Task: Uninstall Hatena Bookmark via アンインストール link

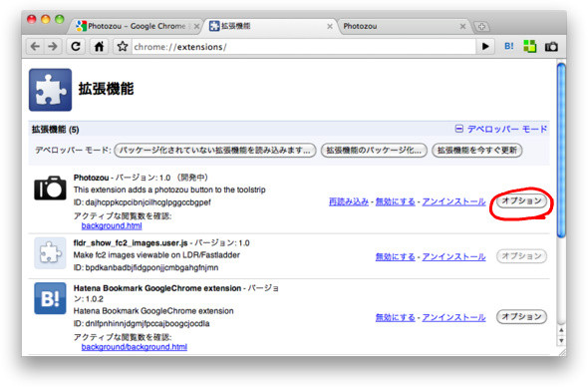Action: coord(453,317)
